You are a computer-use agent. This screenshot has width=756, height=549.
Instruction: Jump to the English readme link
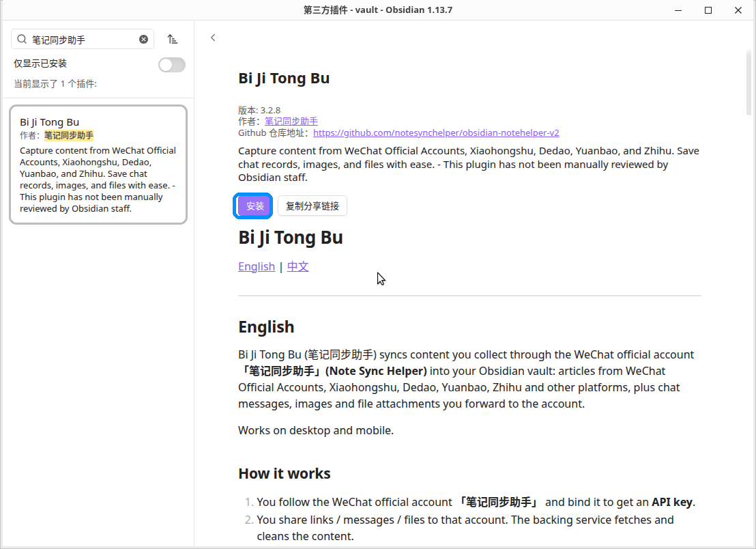[x=257, y=267]
